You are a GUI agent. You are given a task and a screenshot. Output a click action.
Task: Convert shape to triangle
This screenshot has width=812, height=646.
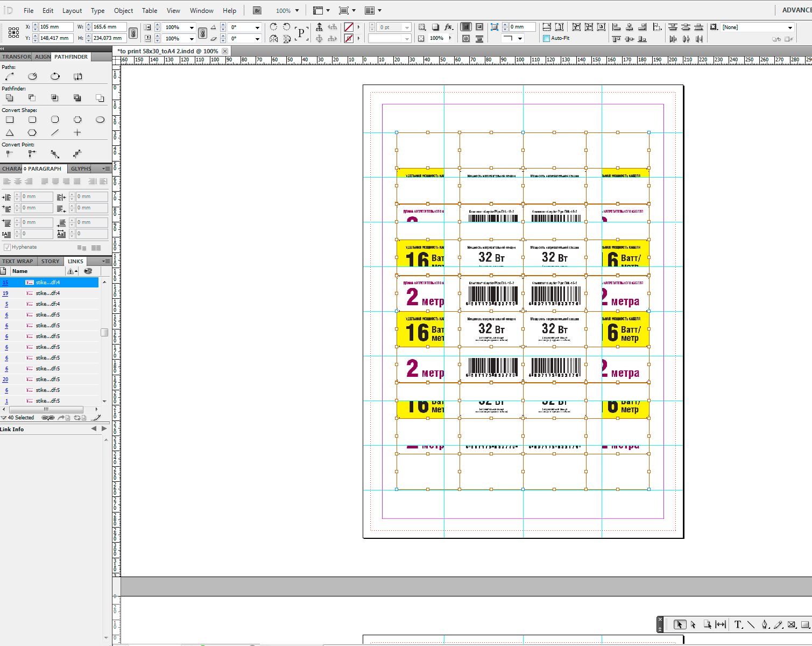[10, 132]
